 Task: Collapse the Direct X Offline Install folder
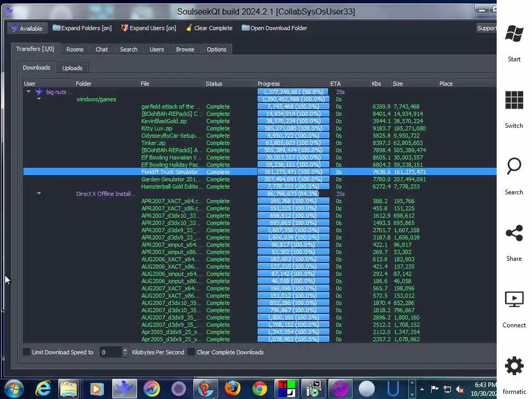tap(39, 193)
